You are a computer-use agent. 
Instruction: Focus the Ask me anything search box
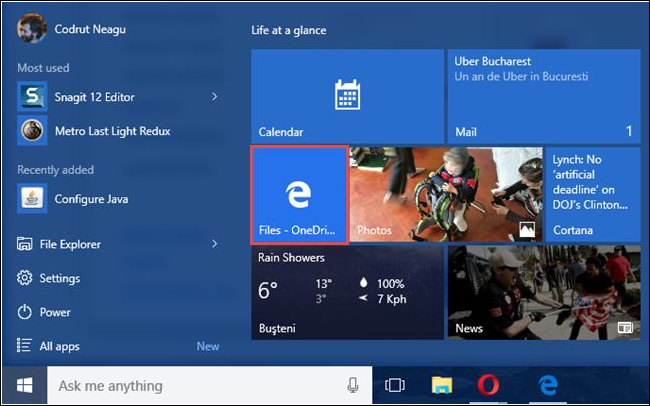(209, 386)
